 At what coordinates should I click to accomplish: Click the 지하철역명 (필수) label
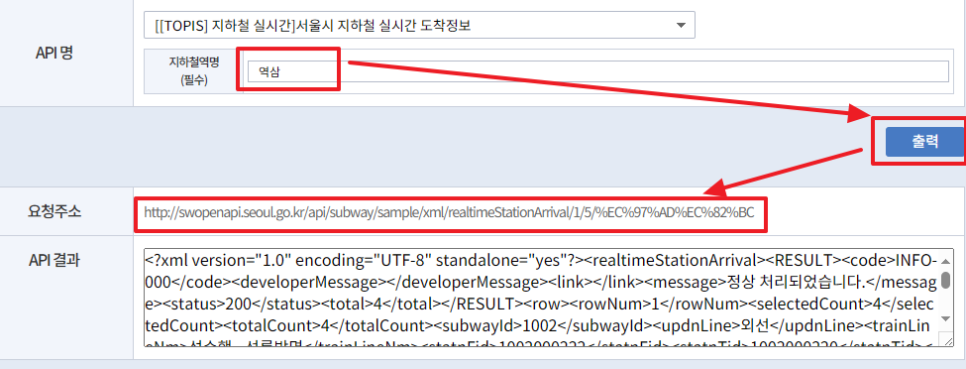coord(194,71)
